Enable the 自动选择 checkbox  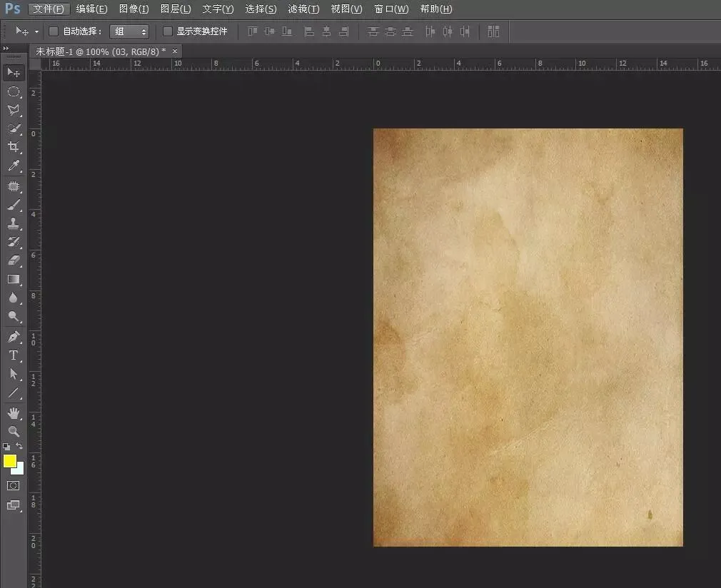pyautogui.click(x=54, y=31)
